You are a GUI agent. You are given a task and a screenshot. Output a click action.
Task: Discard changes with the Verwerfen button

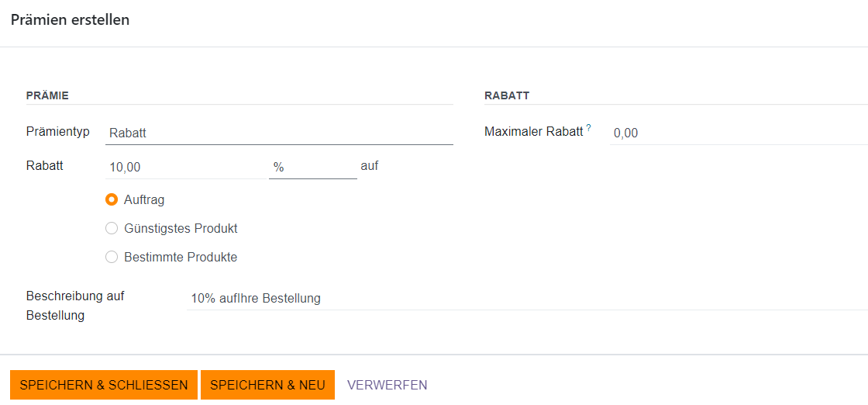[387, 385]
